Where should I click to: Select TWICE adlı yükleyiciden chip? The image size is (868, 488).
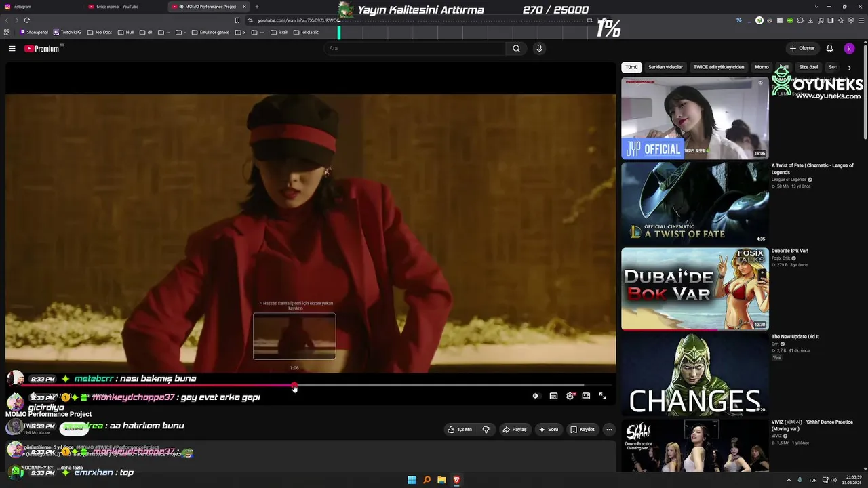point(718,67)
